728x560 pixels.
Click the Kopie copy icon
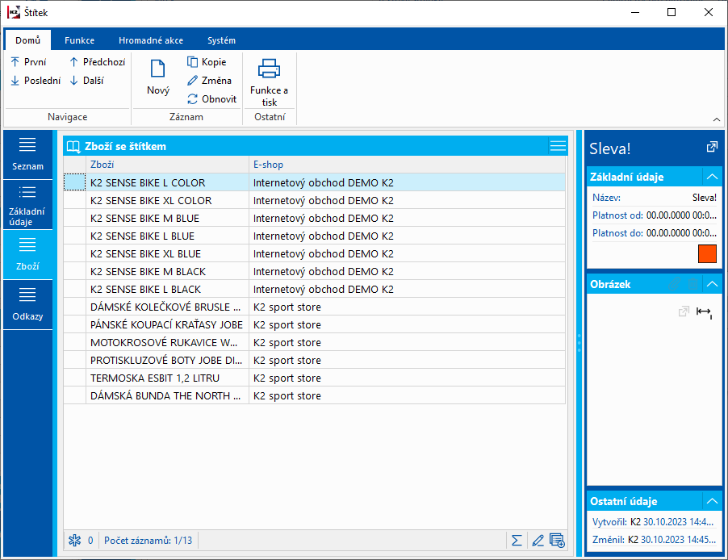[193, 62]
